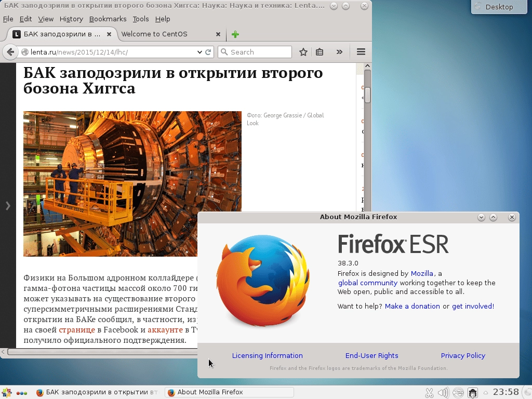The width and height of the screenshot is (532, 399).
Task: Open the Edit menu
Action: point(25,19)
